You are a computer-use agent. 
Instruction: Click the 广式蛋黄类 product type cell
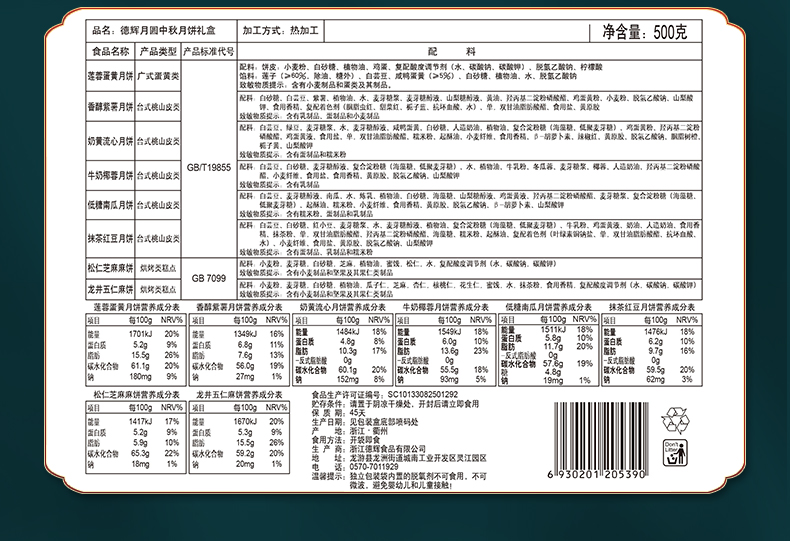158,76
